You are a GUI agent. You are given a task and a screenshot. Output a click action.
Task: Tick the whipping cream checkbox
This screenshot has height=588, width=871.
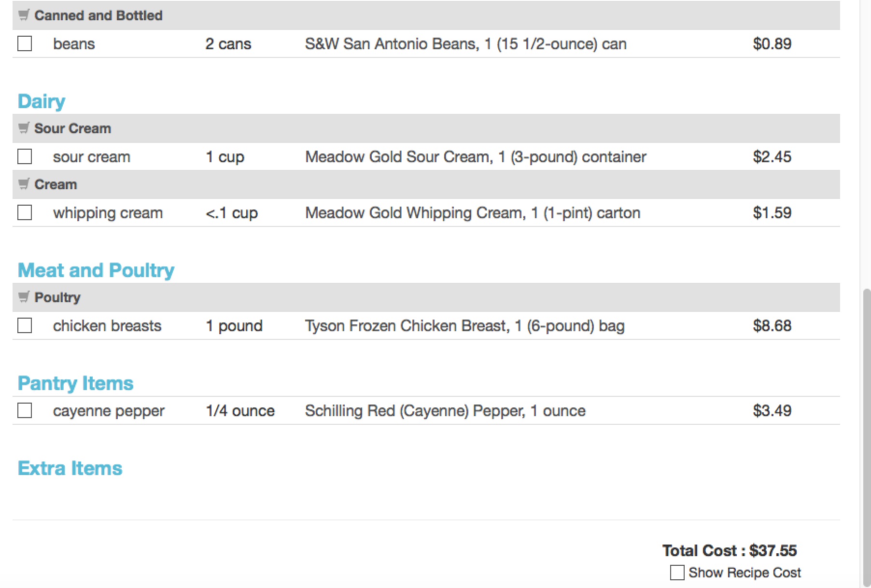25,212
